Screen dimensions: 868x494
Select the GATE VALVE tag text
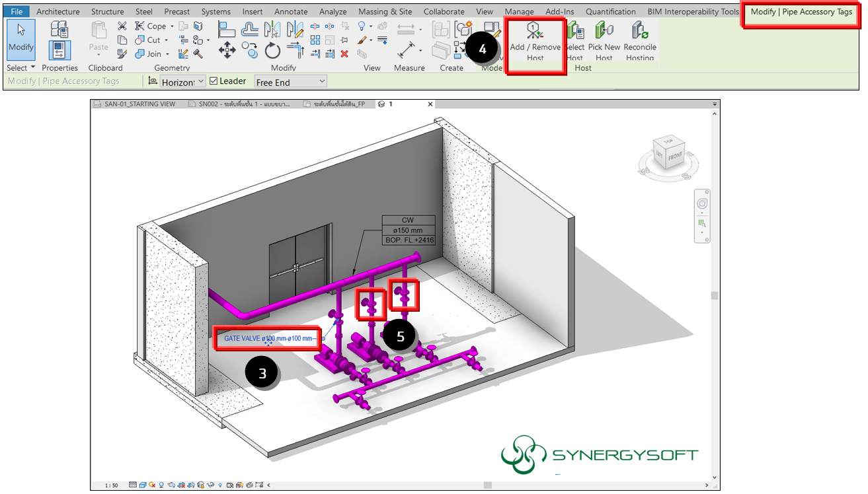pyautogui.click(x=267, y=339)
